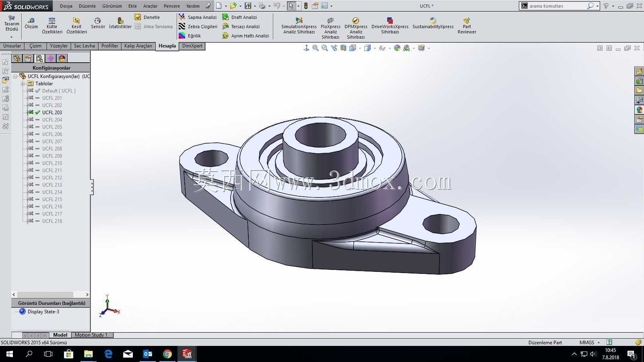The height and width of the screenshot is (362, 644).
Task: Open the Ölçüm measure tool
Action: coord(31,23)
